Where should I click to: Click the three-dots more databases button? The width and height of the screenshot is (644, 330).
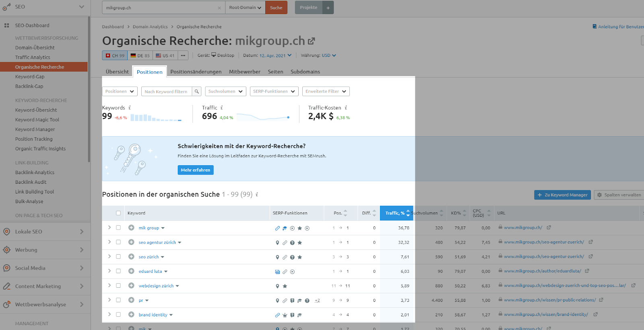[x=183, y=56]
